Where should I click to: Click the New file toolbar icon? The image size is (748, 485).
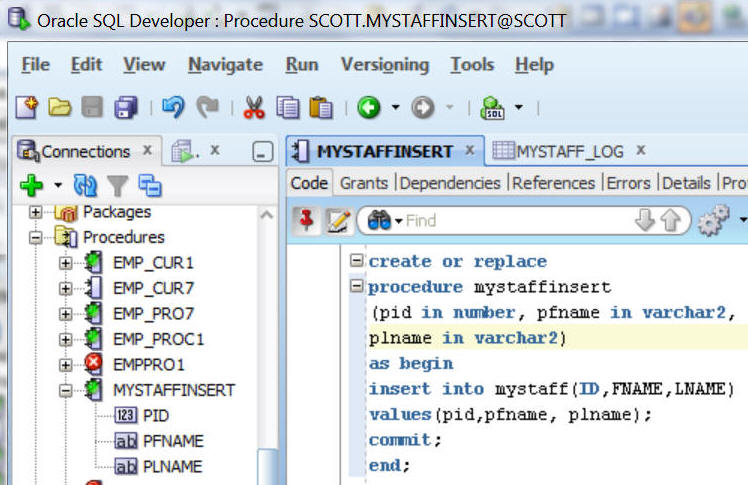point(27,107)
